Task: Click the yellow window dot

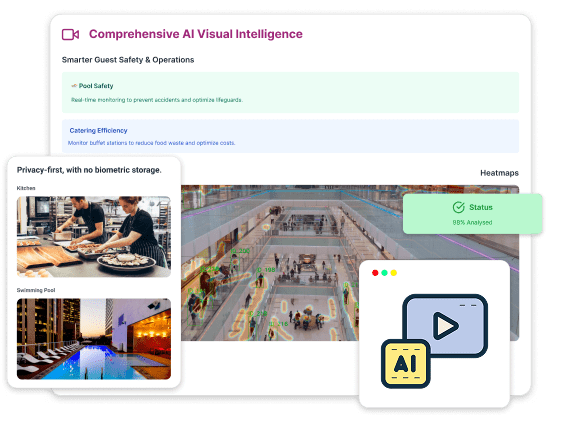Action: [x=393, y=273]
